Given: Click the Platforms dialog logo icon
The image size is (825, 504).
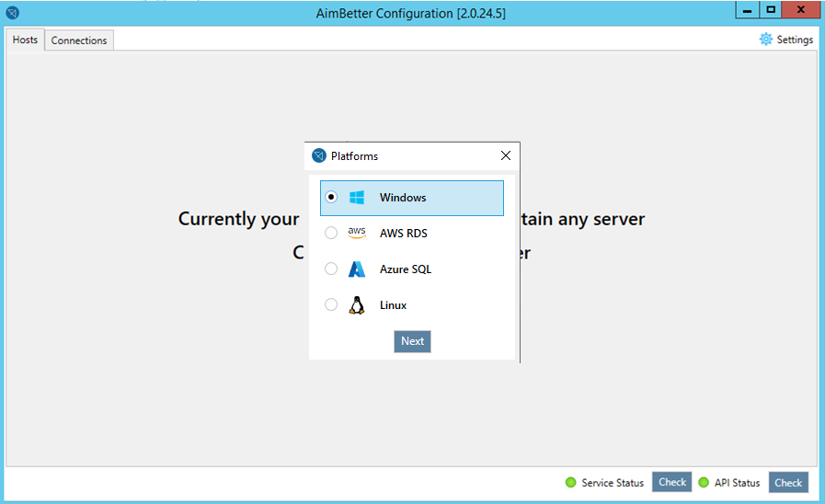Looking at the screenshot, I should click(319, 155).
